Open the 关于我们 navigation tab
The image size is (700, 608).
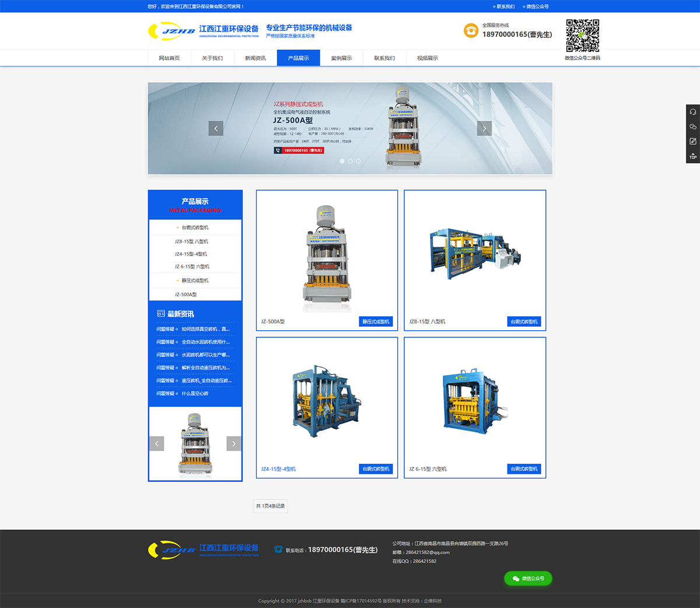pos(212,58)
